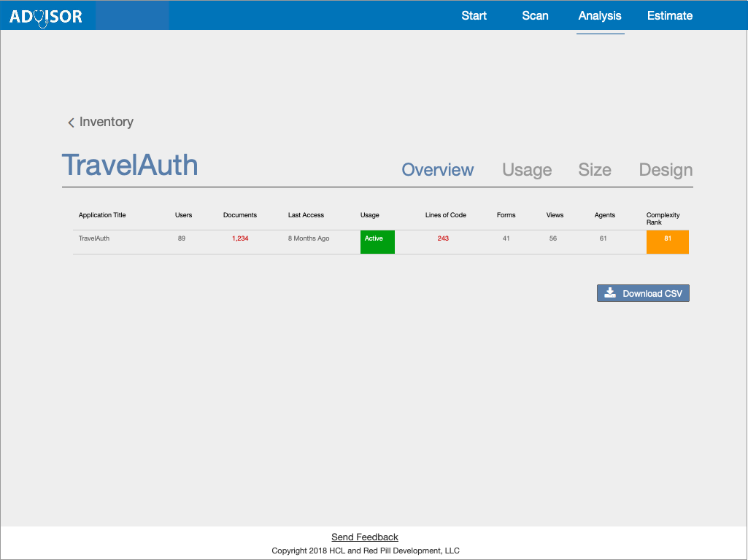The image size is (748, 560).
Task: Click the Lines of Code column header
Action: point(445,215)
